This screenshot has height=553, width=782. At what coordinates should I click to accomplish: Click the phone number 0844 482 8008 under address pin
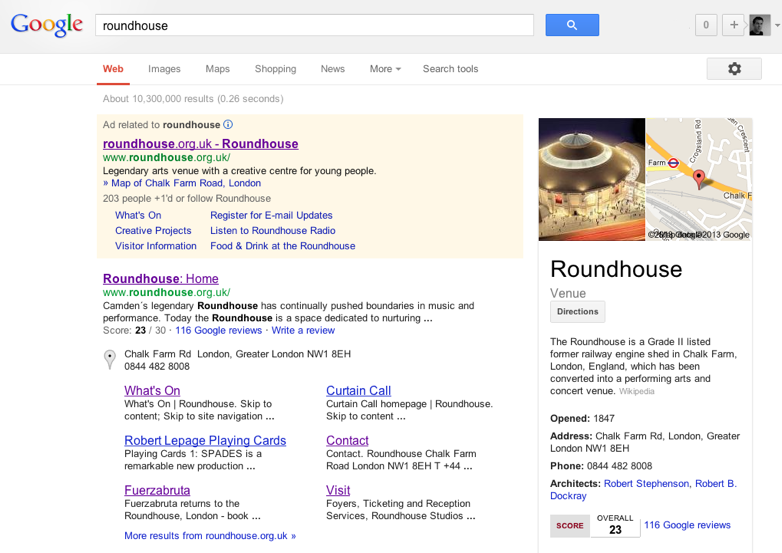[157, 367]
